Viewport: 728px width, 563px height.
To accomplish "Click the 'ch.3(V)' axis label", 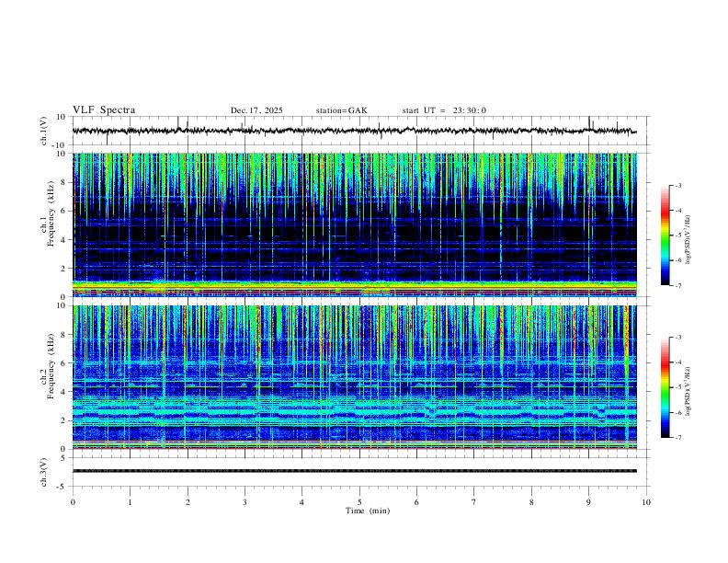I will (43, 472).
